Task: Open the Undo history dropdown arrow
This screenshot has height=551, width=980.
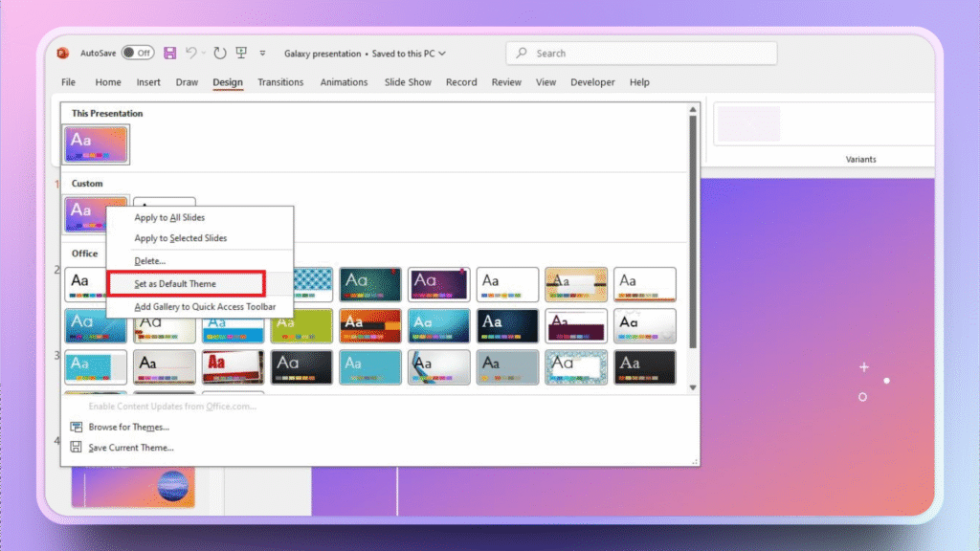Action: coord(204,54)
